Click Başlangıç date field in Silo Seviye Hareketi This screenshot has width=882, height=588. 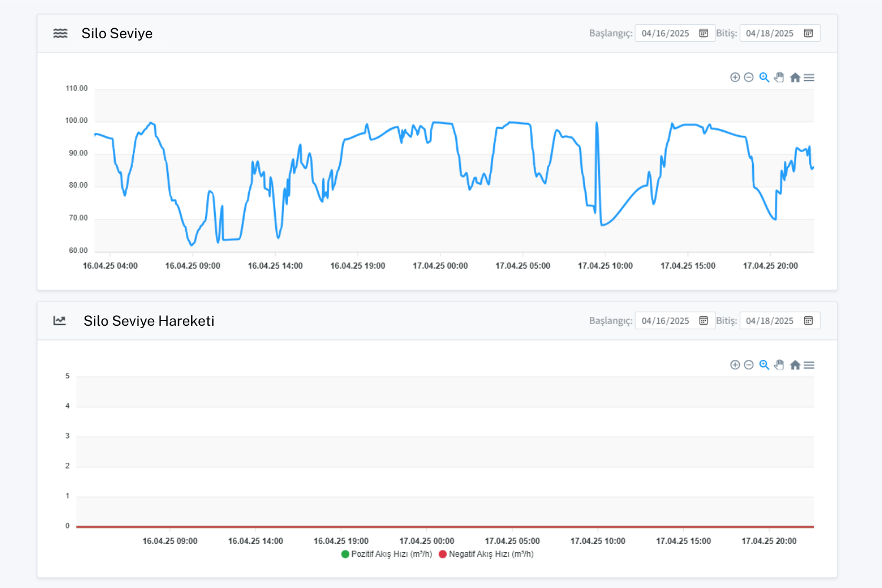666,321
